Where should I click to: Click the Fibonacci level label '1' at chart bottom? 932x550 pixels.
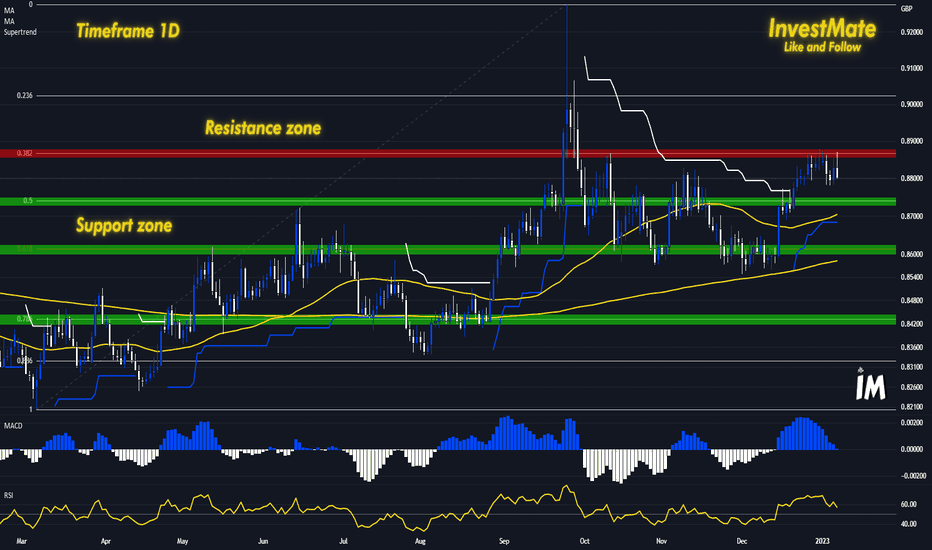[x=31, y=410]
